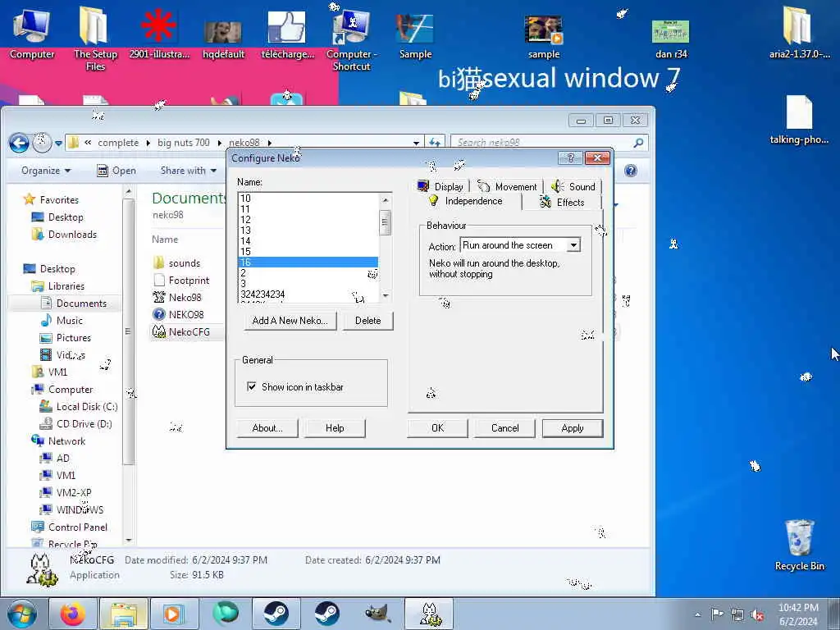Screen dimensions: 840x630
Task: Open Windows Media Player from taskbar
Action: 174,614
